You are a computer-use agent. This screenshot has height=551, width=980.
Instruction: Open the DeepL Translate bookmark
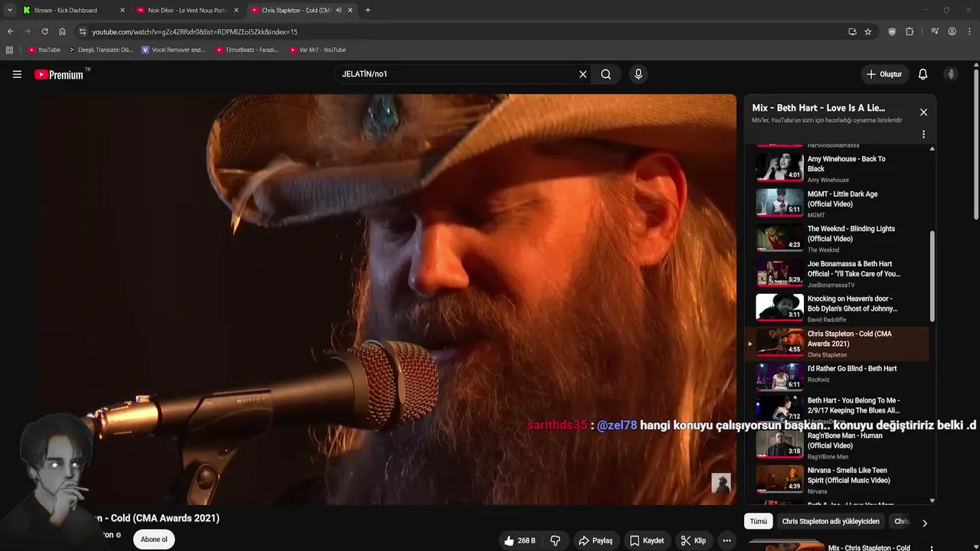tap(100, 50)
